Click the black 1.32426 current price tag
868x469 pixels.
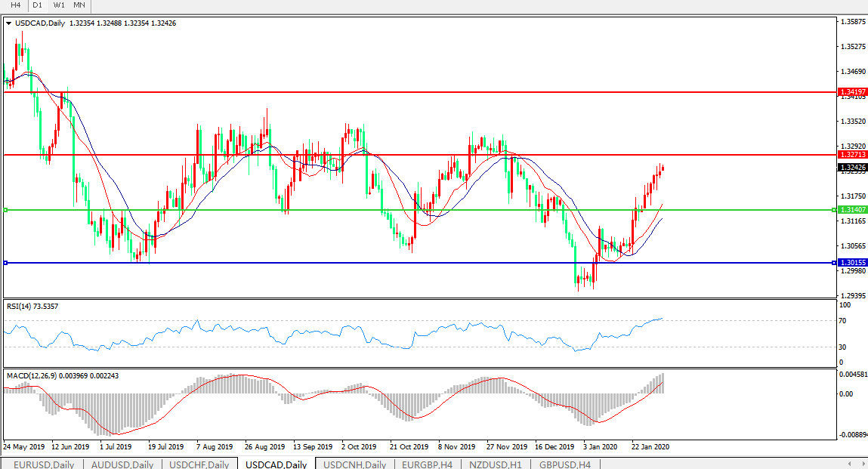[852, 167]
